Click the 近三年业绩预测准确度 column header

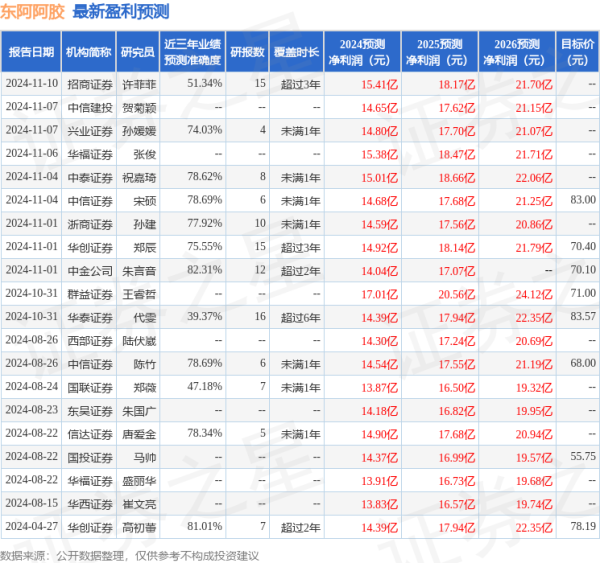tap(192, 52)
